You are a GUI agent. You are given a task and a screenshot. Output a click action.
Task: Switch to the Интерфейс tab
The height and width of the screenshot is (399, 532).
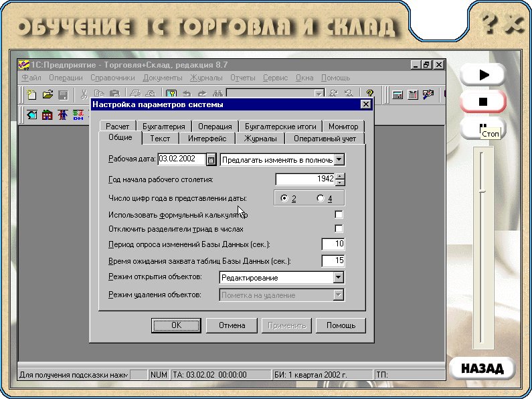[x=207, y=139]
